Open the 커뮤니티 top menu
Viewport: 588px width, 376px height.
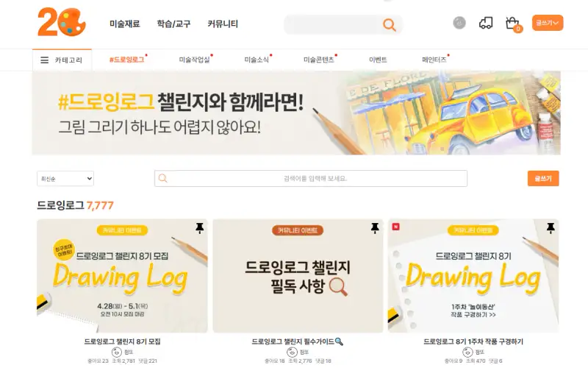coord(223,24)
